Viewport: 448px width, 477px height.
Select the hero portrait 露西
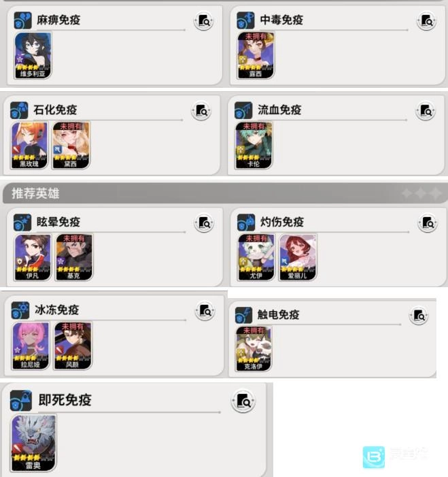(256, 55)
